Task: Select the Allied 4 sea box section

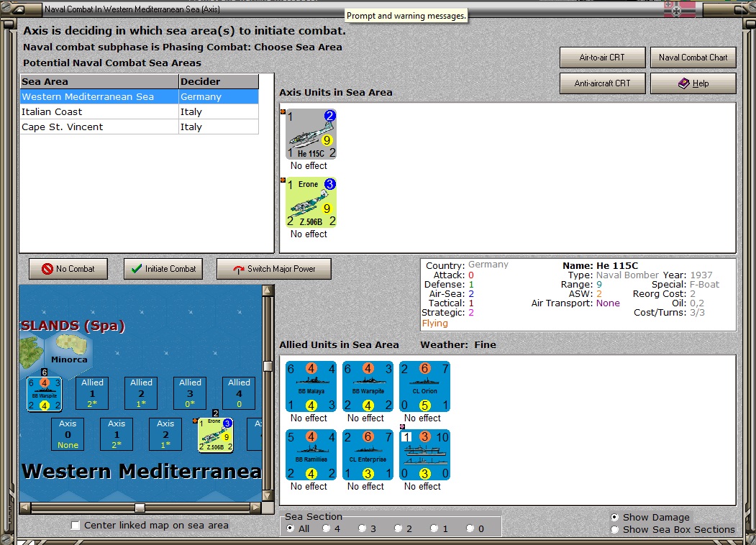Action: [x=239, y=393]
